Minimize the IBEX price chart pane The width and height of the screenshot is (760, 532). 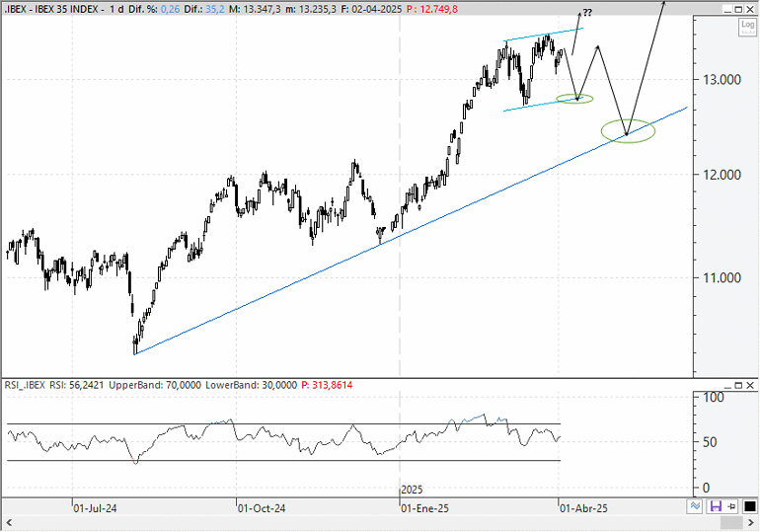727,9
